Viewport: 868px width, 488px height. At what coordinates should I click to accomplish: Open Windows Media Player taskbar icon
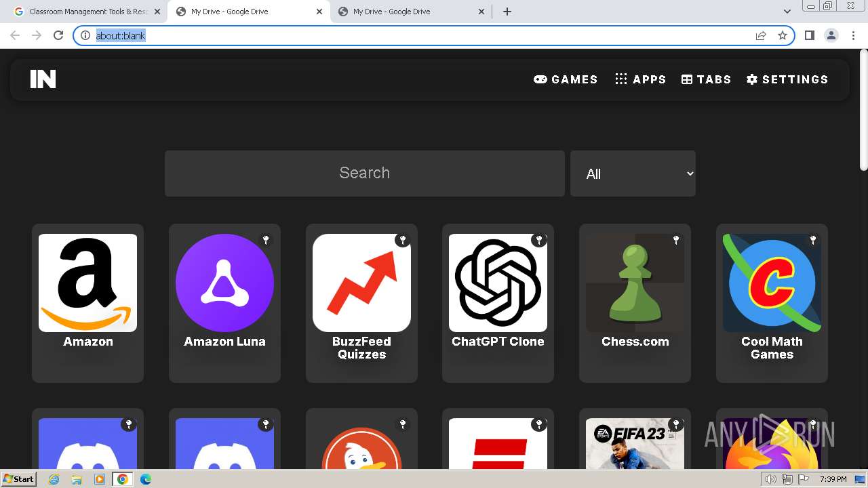point(100,479)
